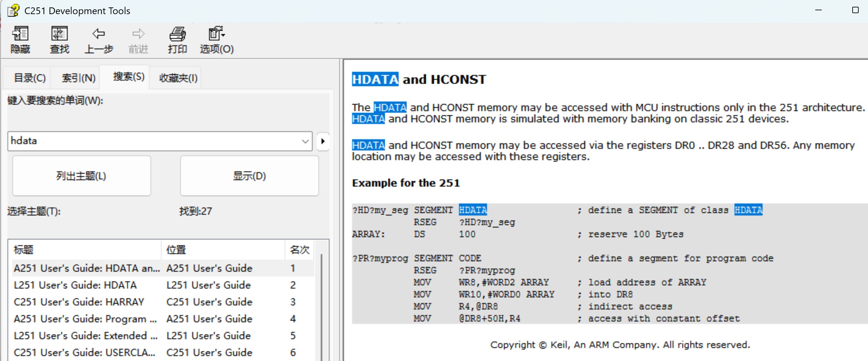Select result A251 User's Guide: HDATA an...
The width and height of the screenshot is (868, 361).
pyautogui.click(x=163, y=268)
